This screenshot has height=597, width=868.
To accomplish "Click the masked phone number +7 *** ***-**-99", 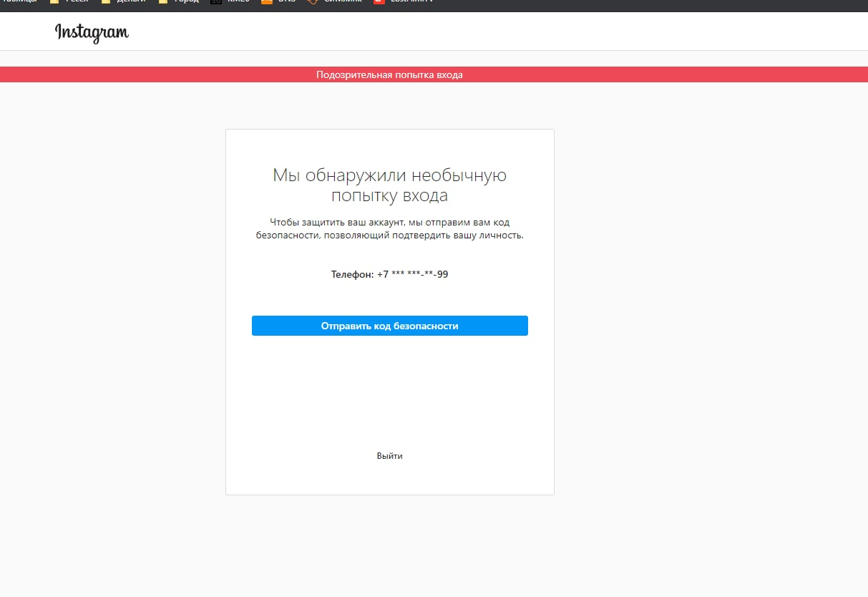I will (413, 274).
